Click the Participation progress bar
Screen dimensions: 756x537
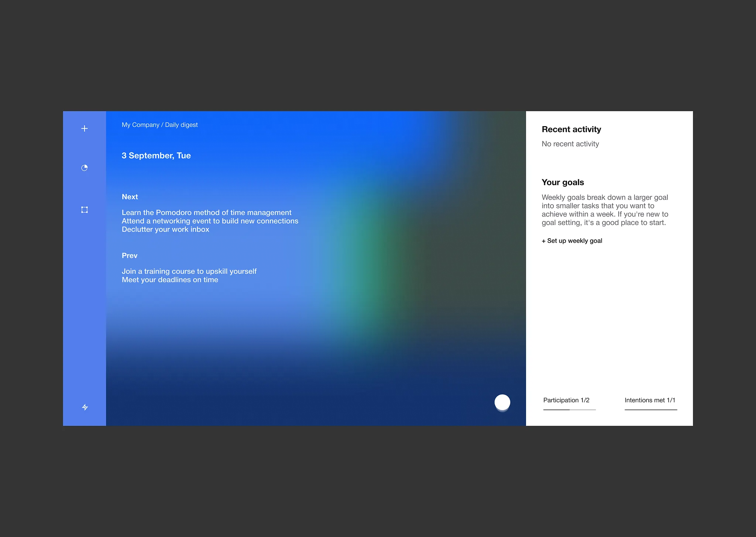(569, 409)
